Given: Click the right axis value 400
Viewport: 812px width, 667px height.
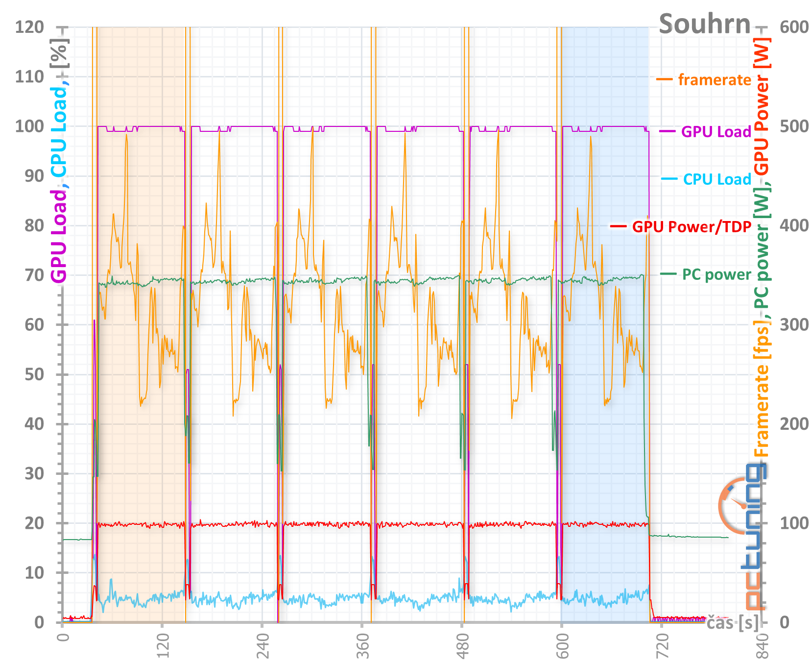Looking at the screenshot, I should 794,225.
